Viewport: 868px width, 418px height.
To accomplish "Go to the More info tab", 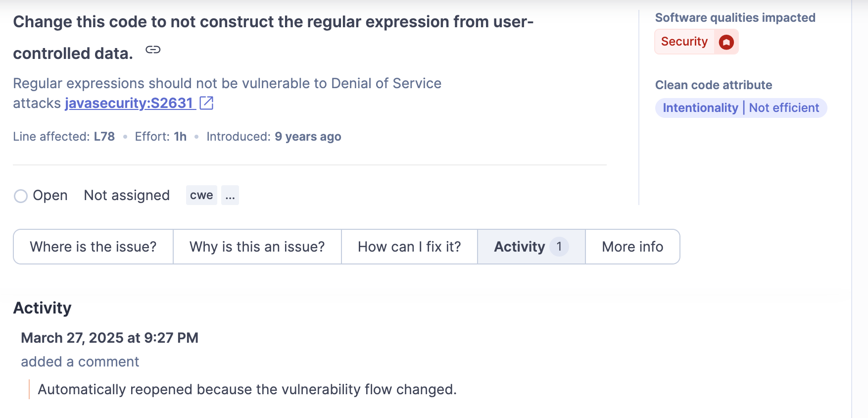I will (632, 247).
